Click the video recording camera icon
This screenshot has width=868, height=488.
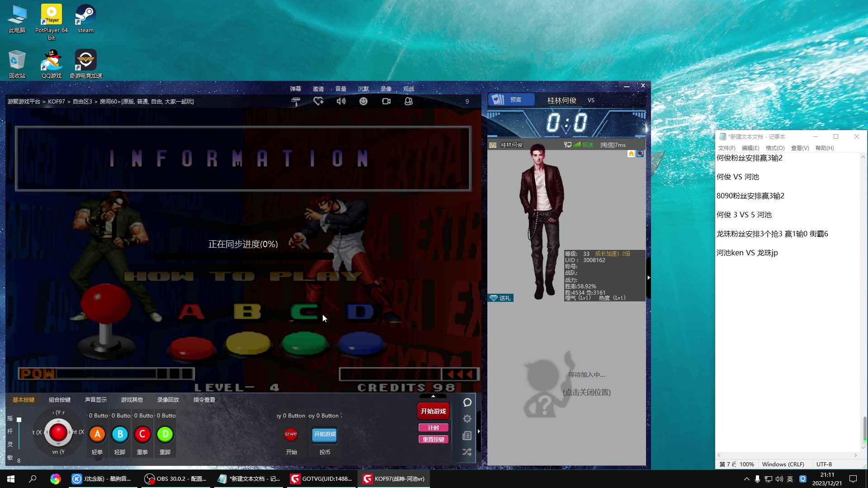(x=386, y=101)
